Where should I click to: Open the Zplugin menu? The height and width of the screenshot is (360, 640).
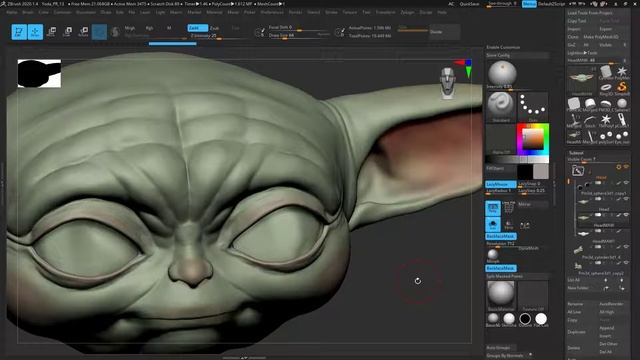[x=407, y=12]
